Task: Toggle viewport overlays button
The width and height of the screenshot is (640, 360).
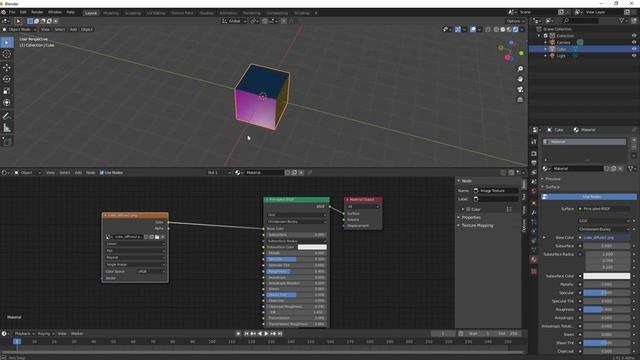Action: pos(473,29)
